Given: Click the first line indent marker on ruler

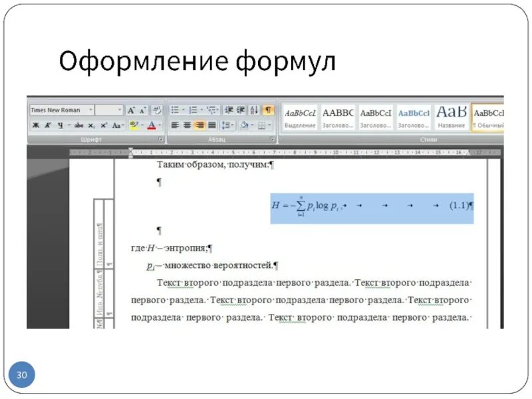Looking at the screenshot, I should tap(131, 150).
